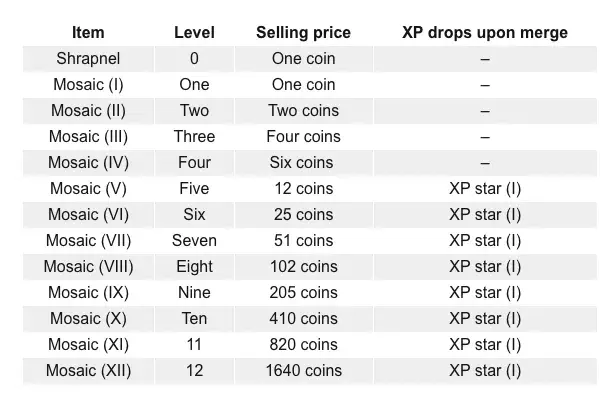Click XP star (I) in Mosaic (XII) row
Image resolution: width=606 pixels, height=415 pixels.
[485, 370]
